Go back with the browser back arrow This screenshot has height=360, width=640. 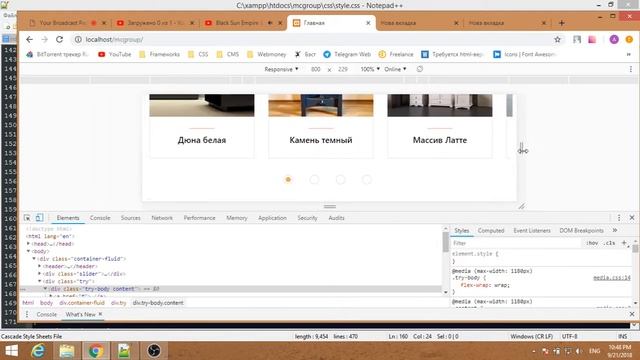click(x=29, y=40)
